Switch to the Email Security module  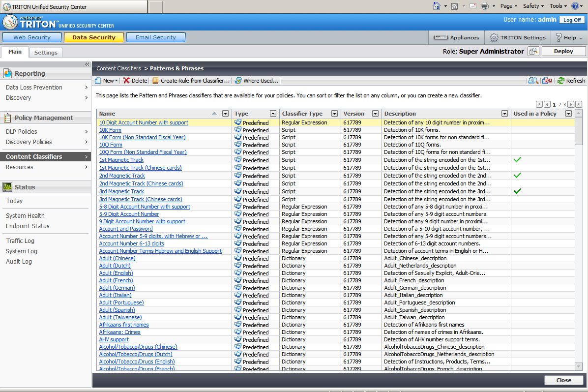(x=156, y=37)
